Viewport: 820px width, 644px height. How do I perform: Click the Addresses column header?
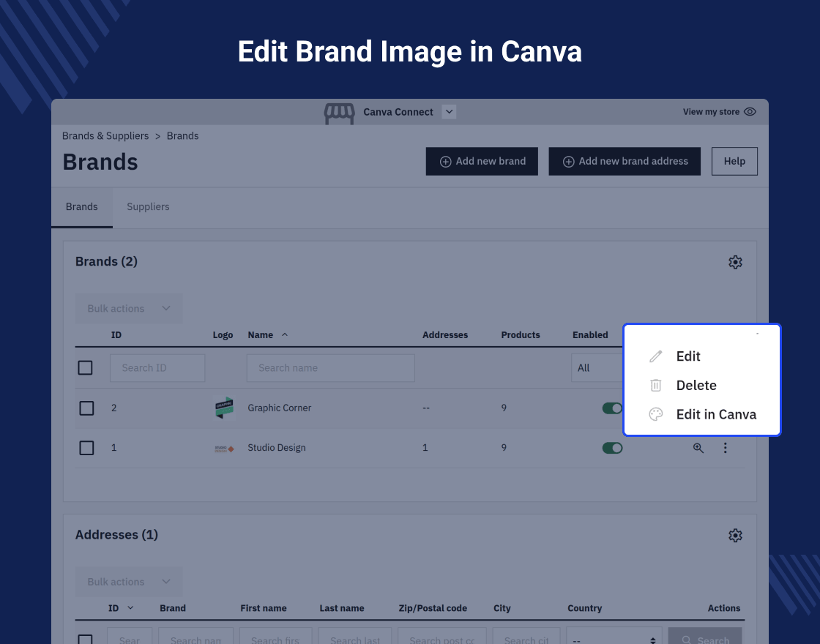pos(445,335)
